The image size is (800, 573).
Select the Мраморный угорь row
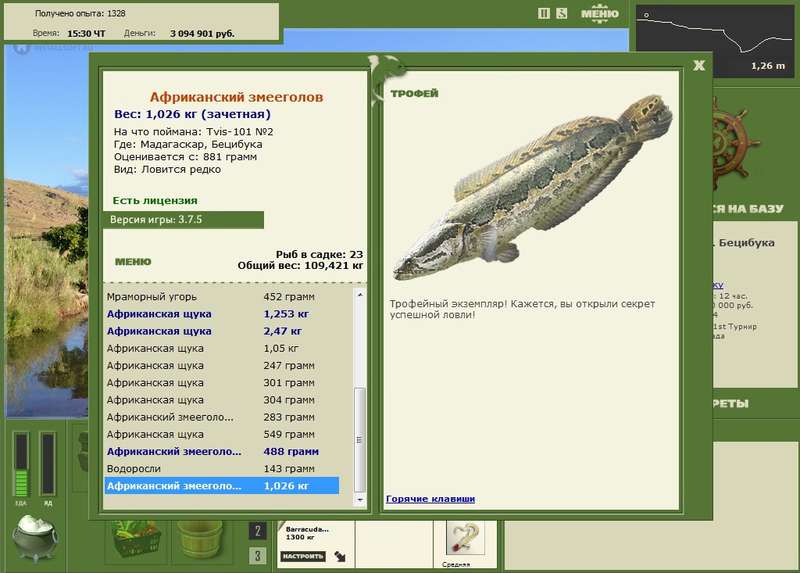coord(222,297)
